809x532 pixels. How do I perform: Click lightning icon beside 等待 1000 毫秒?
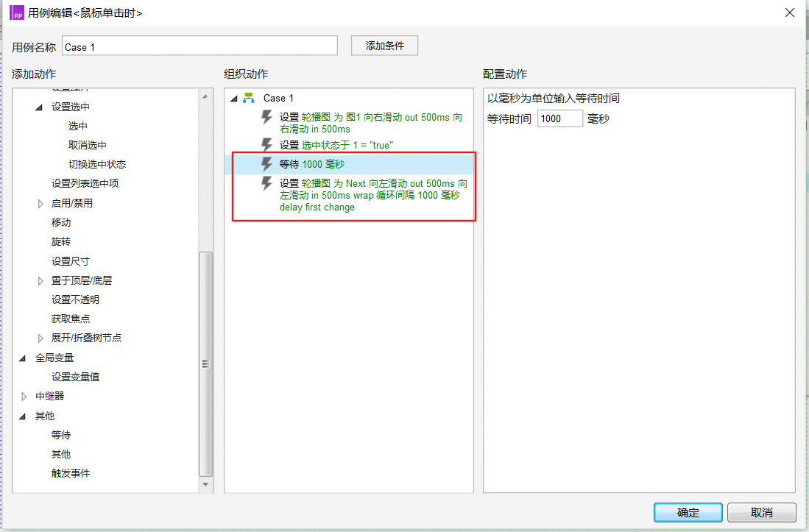click(x=266, y=164)
